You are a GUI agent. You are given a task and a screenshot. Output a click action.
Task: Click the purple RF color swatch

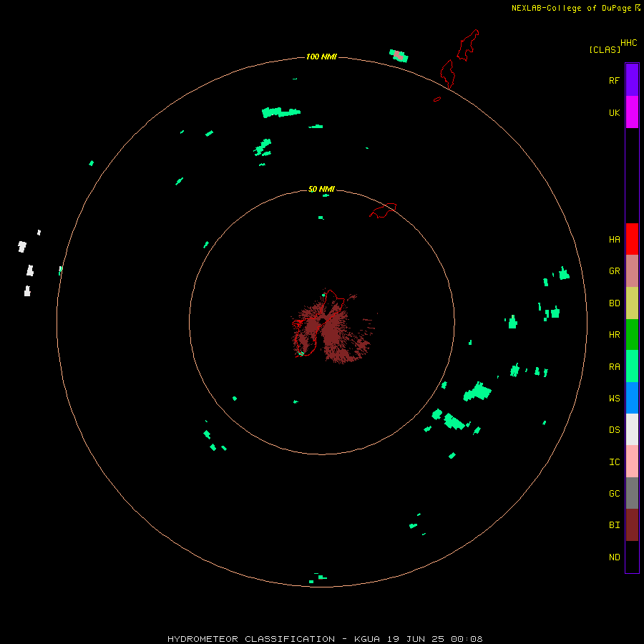click(632, 80)
